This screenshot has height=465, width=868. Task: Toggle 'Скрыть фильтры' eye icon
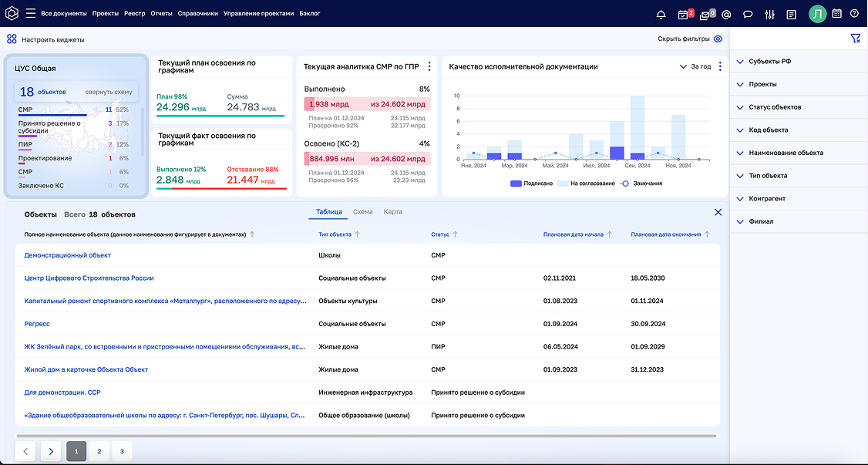718,39
